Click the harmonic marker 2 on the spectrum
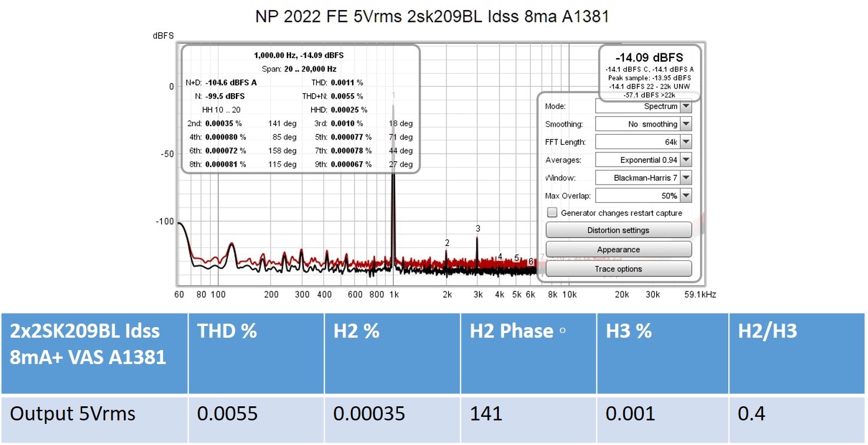 click(x=447, y=243)
